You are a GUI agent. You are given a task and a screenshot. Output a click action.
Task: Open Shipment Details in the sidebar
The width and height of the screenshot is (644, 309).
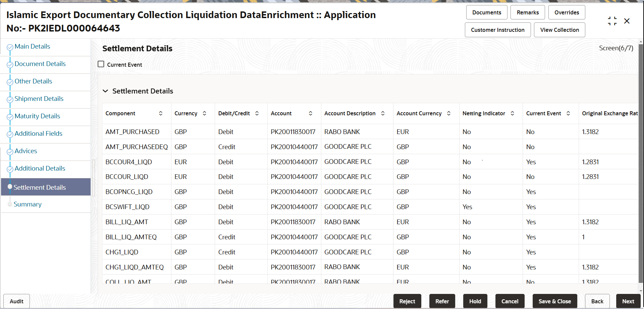[39, 99]
